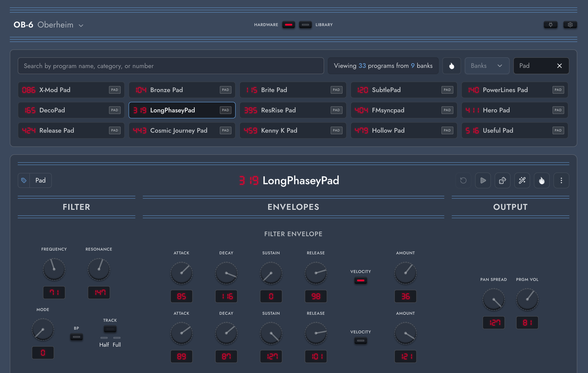Click the flame favorites filter icon
Image resolution: width=588 pixels, height=373 pixels.
[x=451, y=66]
